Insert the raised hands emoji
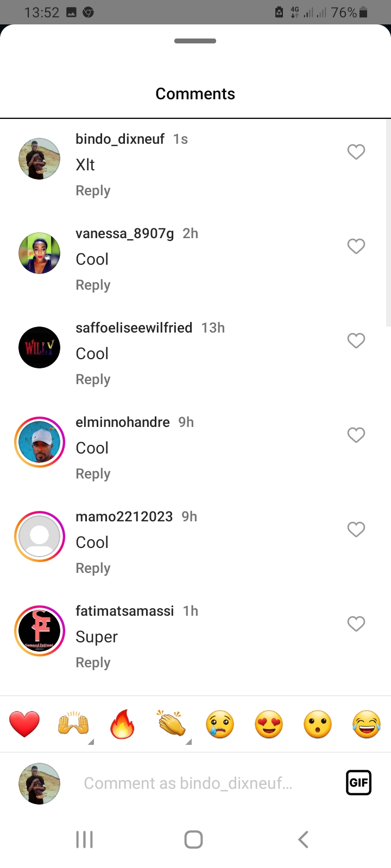 (73, 724)
